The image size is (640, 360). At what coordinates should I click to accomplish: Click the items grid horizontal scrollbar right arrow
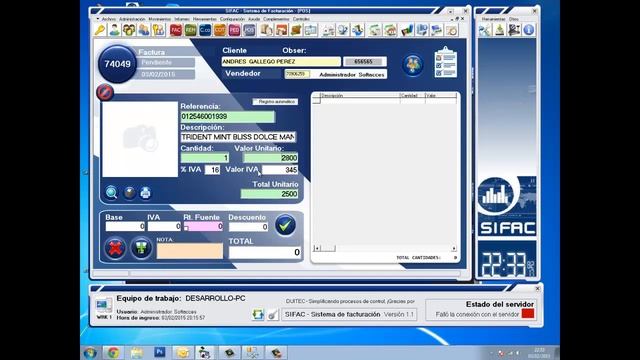click(454, 248)
